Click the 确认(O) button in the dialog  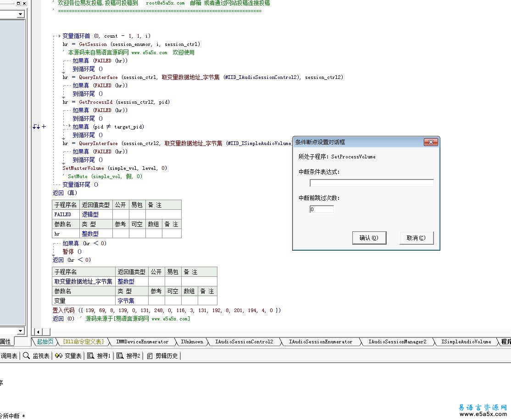pyautogui.click(x=369, y=238)
